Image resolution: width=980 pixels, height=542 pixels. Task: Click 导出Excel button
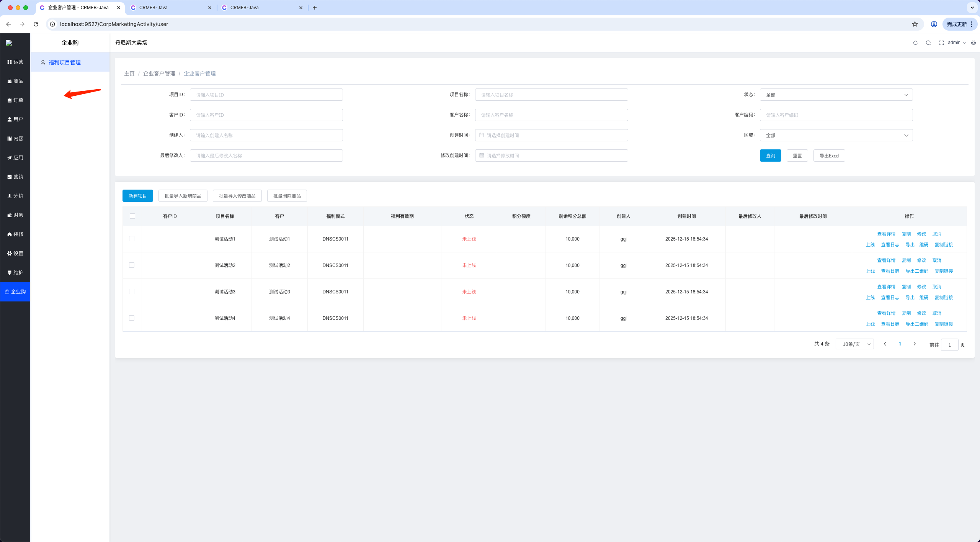[x=829, y=156]
